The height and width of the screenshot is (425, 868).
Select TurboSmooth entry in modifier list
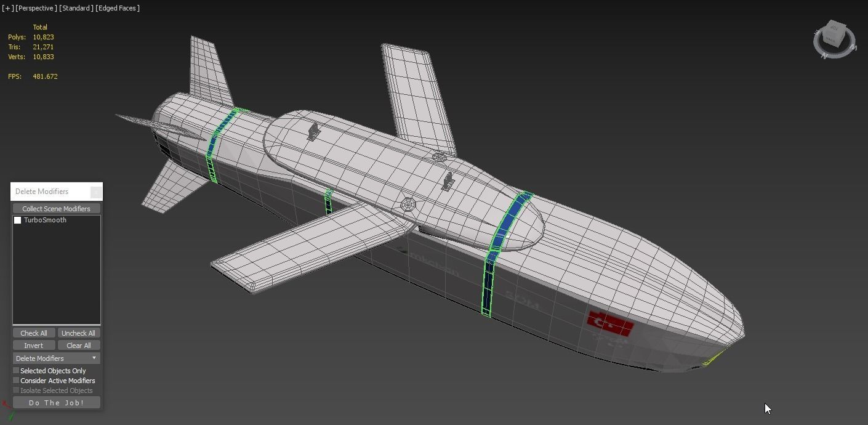point(45,220)
